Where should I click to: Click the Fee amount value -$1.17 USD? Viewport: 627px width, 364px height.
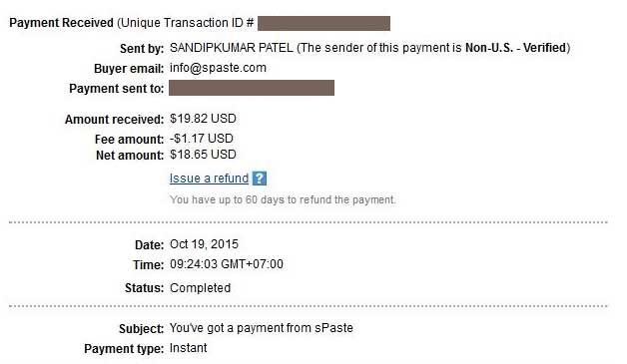[201, 139]
